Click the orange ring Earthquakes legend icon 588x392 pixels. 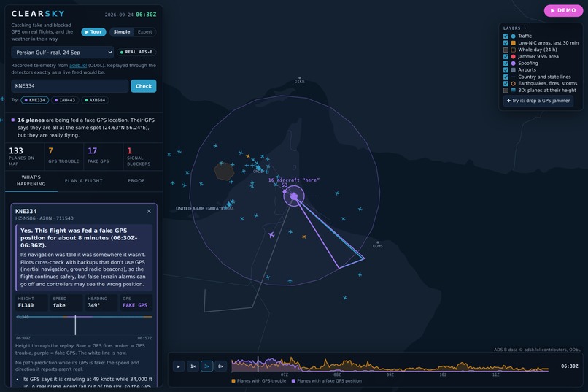(x=513, y=84)
